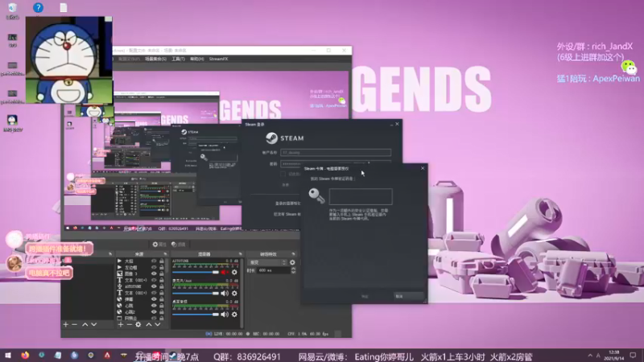Open source properties gear in sources toolbar
Image resolution: width=644 pixels, height=362 pixels.
[138, 324]
